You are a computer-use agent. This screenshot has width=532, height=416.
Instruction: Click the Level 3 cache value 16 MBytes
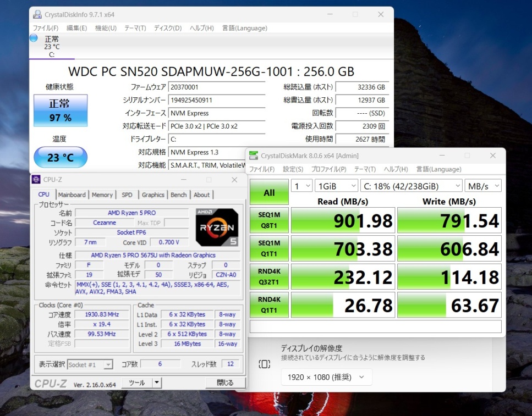point(187,344)
